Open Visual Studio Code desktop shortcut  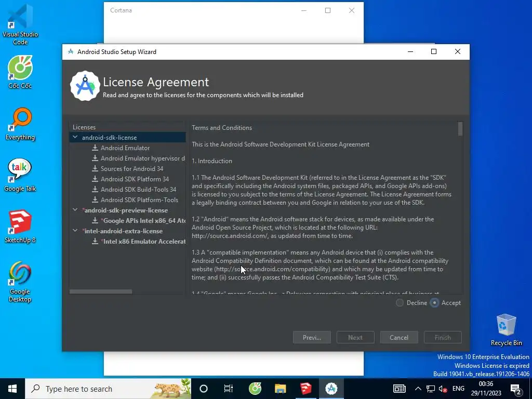coord(20,24)
